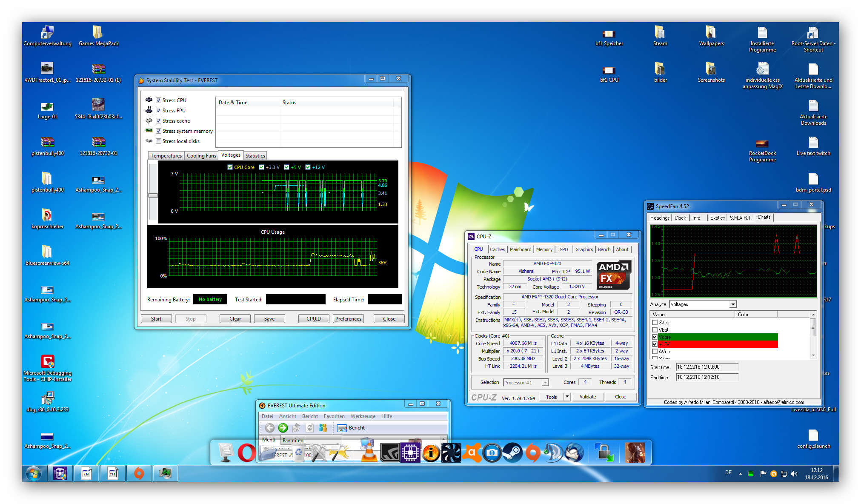Switch to the Cooling Fans tab

[x=201, y=156]
